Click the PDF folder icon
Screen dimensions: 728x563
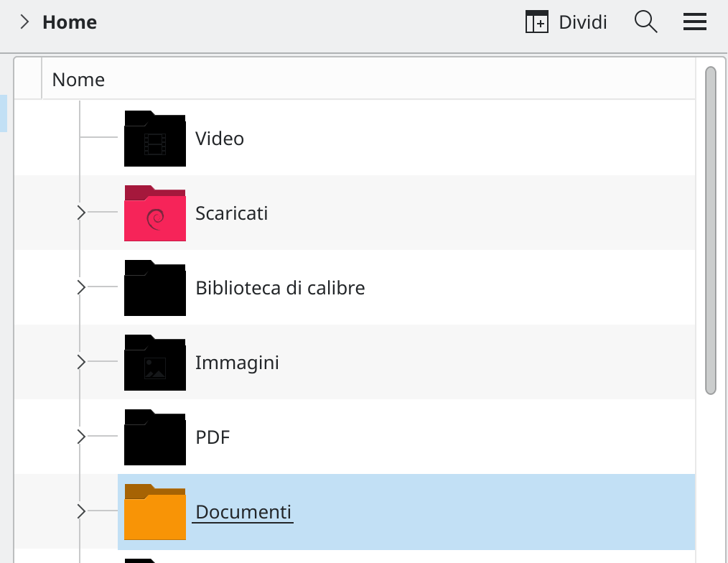(x=155, y=437)
